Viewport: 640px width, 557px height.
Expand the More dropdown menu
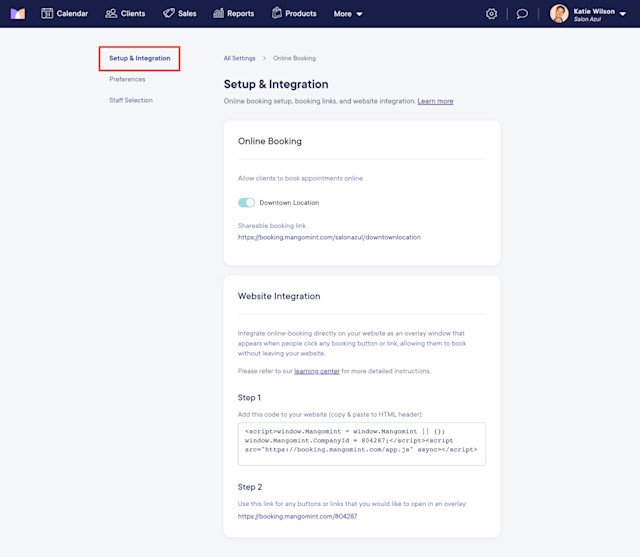348,14
